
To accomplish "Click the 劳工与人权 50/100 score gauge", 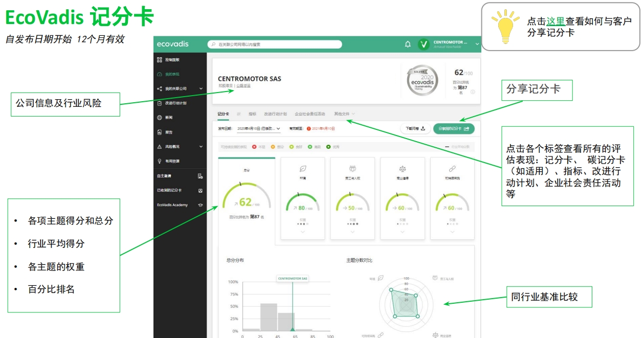I will click(352, 202).
